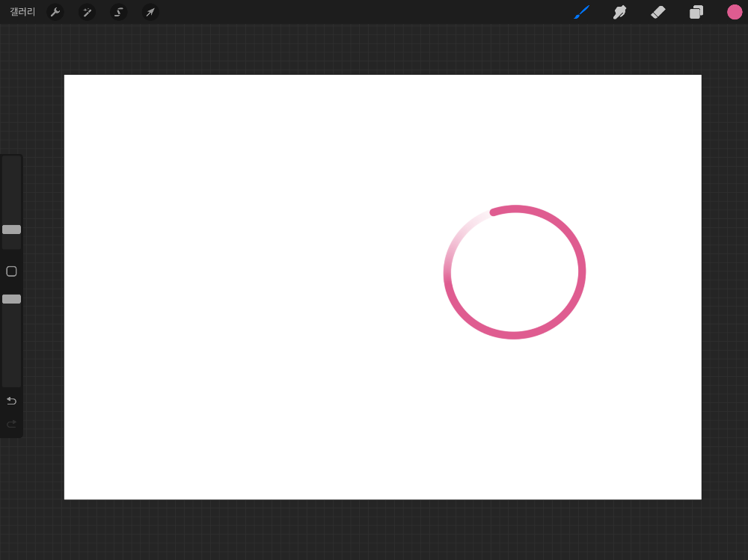
Task: Activate the Selection S-shaped tool
Action: 119,12
